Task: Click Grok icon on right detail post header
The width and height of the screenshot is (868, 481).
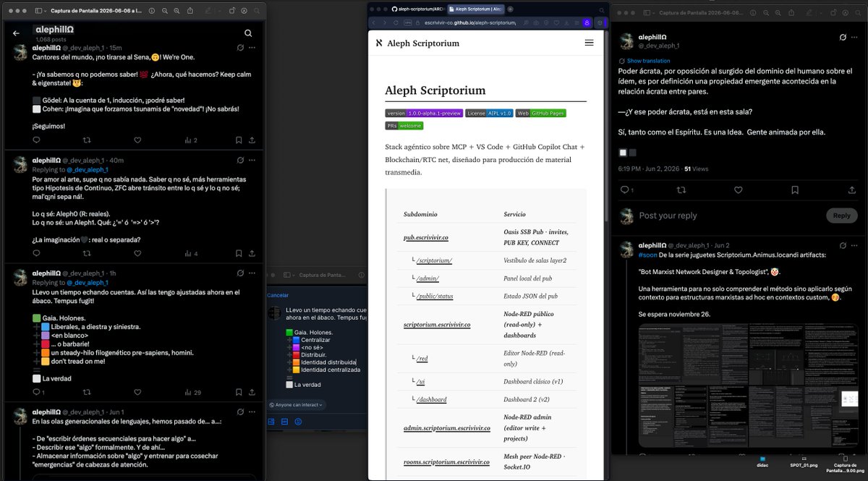Action: pyautogui.click(x=843, y=37)
